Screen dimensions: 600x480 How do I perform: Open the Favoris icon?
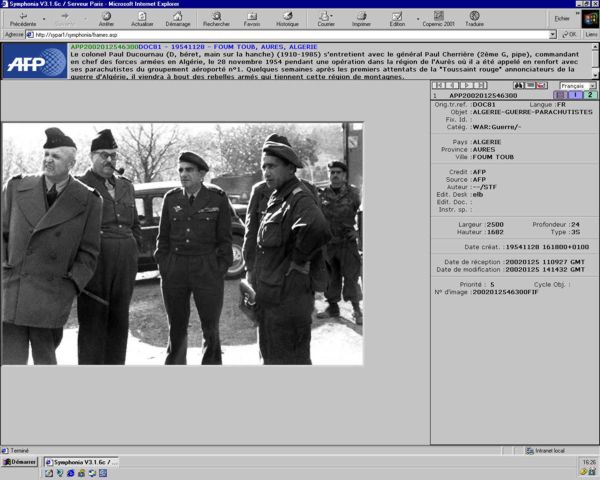(x=252, y=18)
